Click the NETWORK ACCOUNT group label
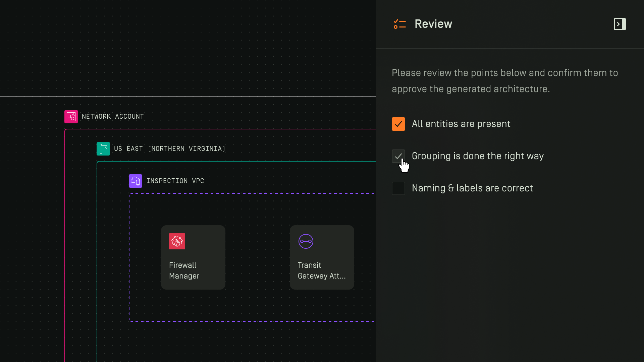This screenshot has width=644, height=362. click(113, 117)
